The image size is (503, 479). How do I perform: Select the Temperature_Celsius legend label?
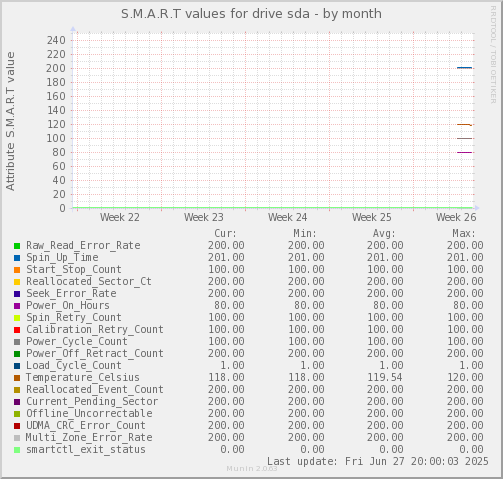click(x=83, y=378)
